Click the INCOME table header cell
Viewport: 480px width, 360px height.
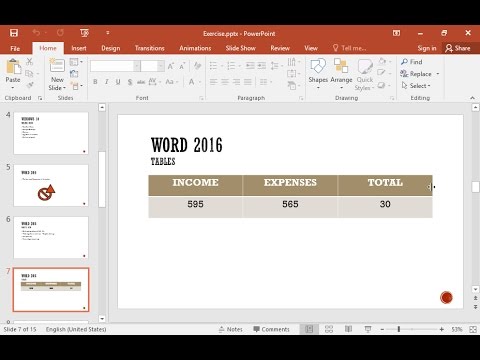tap(195, 185)
